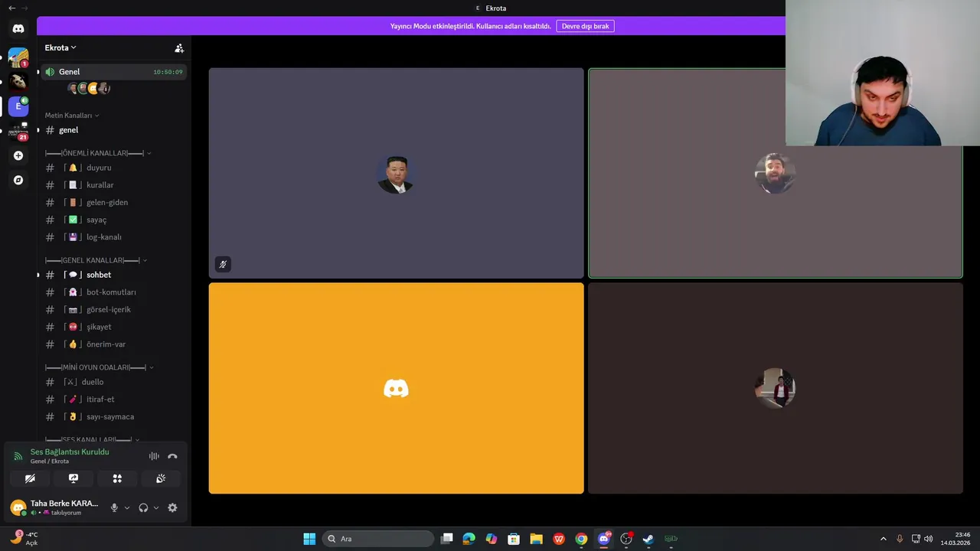Screen dimensions: 980x551
Task: Open Copilot from the taskbar
Action: 492,539
